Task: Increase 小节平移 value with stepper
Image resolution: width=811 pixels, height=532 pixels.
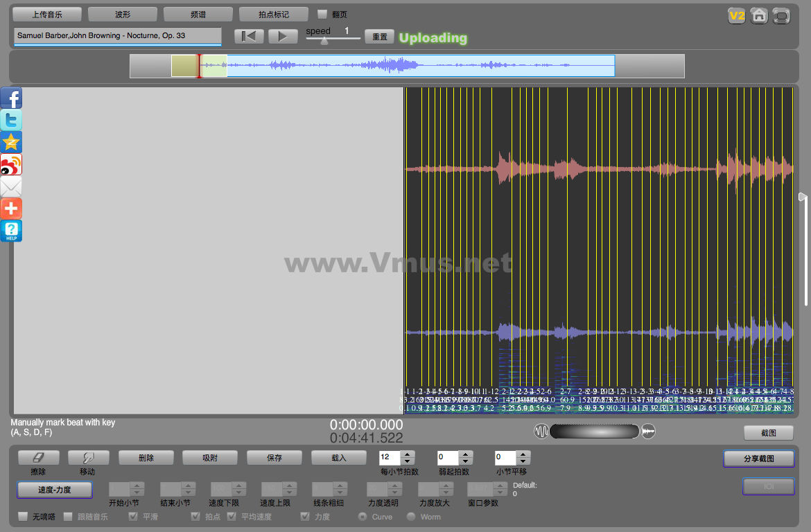Action: (x=523, y=454)
